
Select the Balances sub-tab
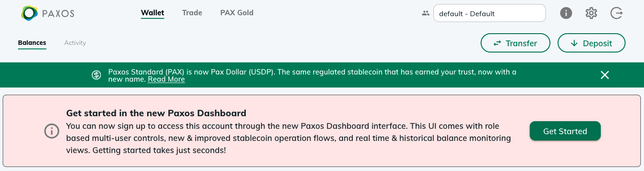click(x=32, y=43)
